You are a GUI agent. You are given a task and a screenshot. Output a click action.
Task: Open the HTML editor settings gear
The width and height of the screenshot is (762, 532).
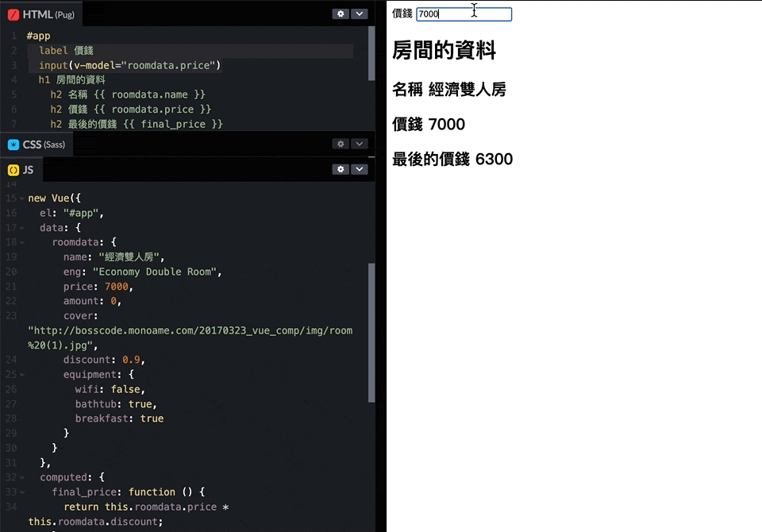[x=341, y=13]
